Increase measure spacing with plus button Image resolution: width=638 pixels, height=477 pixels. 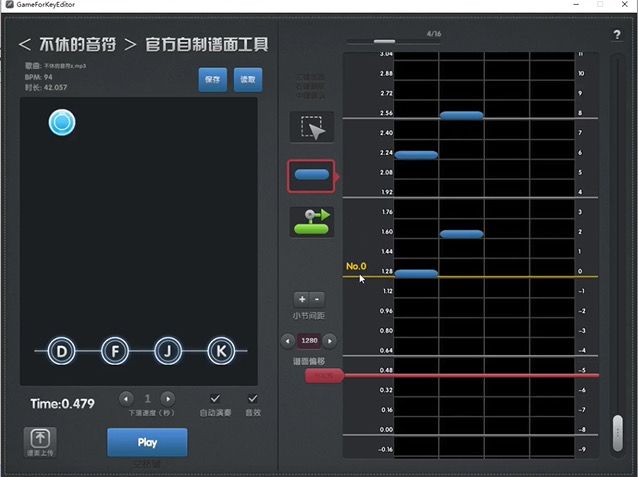(x=302, y=300)
